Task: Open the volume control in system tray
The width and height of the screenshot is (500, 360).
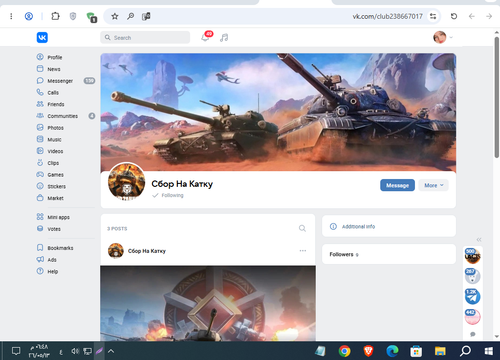Action: coord(75,351)
